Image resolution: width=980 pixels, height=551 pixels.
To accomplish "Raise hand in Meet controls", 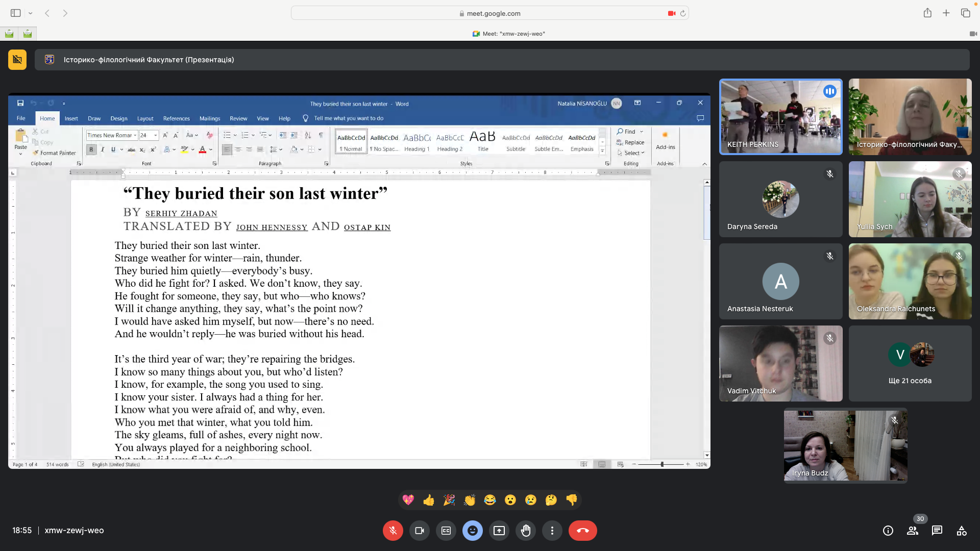I will click(x=526, y=531).
